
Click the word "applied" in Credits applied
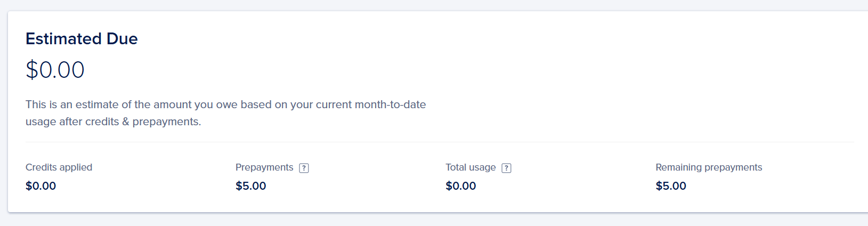[76, 167]
